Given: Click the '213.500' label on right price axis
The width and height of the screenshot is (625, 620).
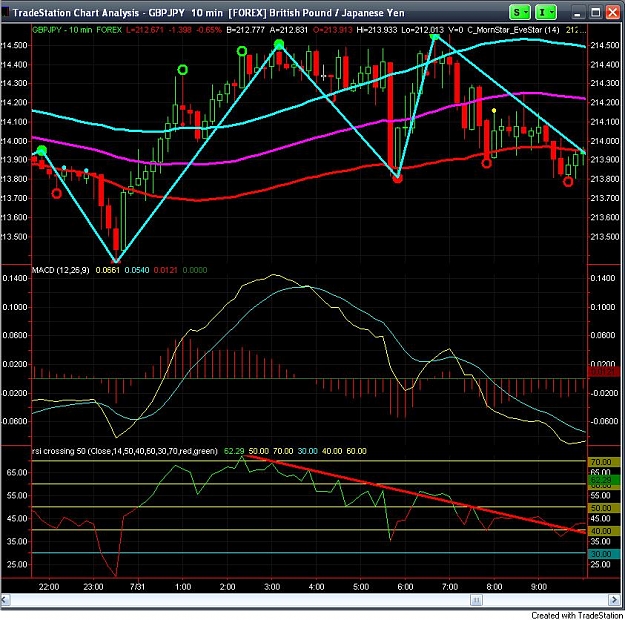Looking at the screenshot, I should tap(605, 237).
